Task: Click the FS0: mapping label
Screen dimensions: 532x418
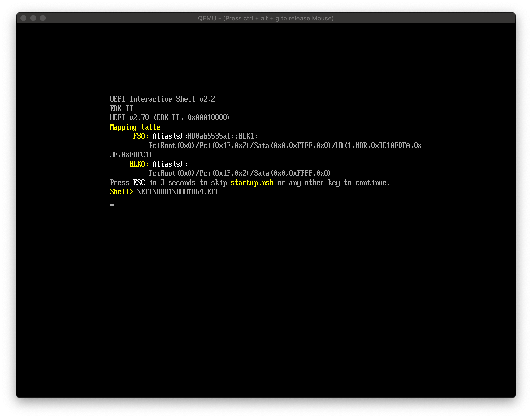Action: click(x=141, y=136)
